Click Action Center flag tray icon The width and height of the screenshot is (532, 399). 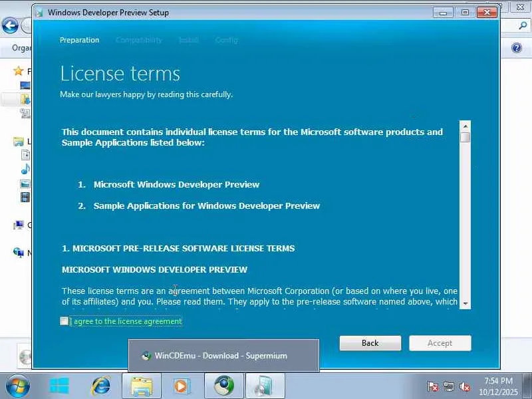(x=433, y=386)
